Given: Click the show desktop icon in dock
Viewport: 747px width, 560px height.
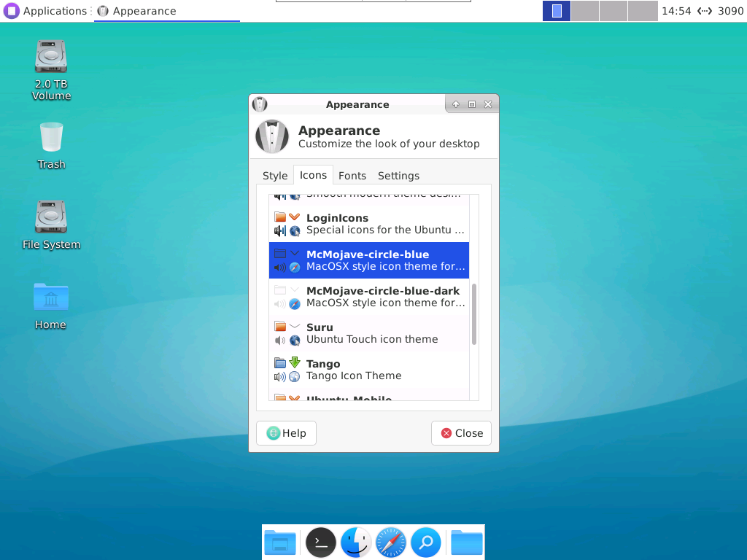Looking at the screenshot, I should [x=280, y=542].
